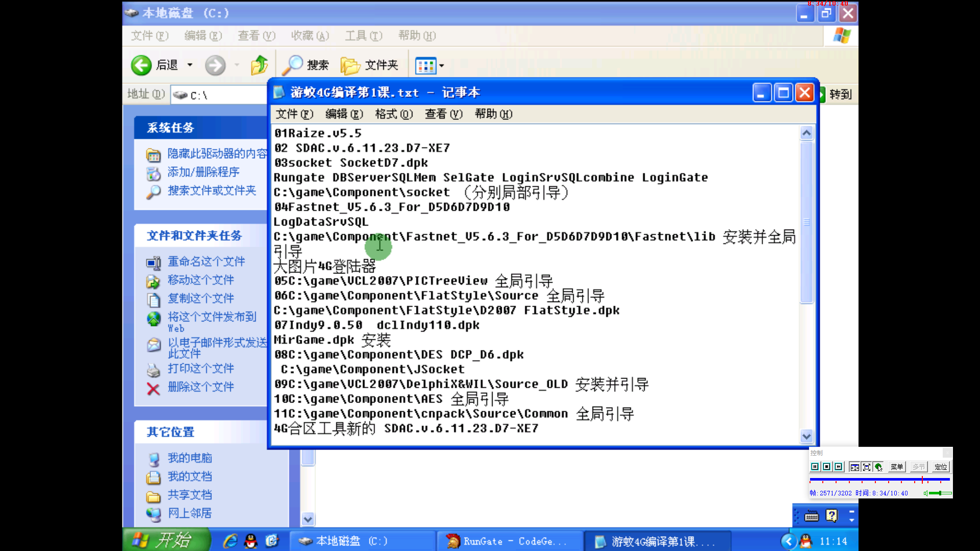Screen dimensions: 980x551
Task: Fast-forward playback in the 控制 panel
Action: coord(838,467)
